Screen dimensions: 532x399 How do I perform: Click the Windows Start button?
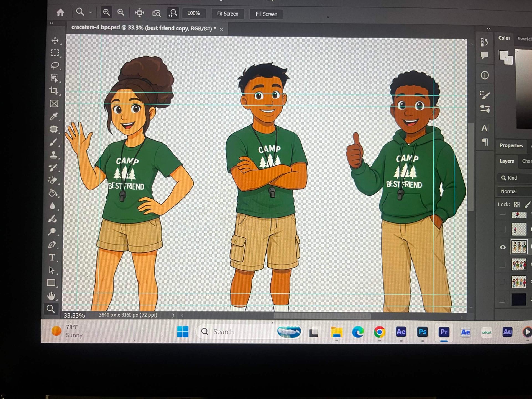(x=183, y=332)
